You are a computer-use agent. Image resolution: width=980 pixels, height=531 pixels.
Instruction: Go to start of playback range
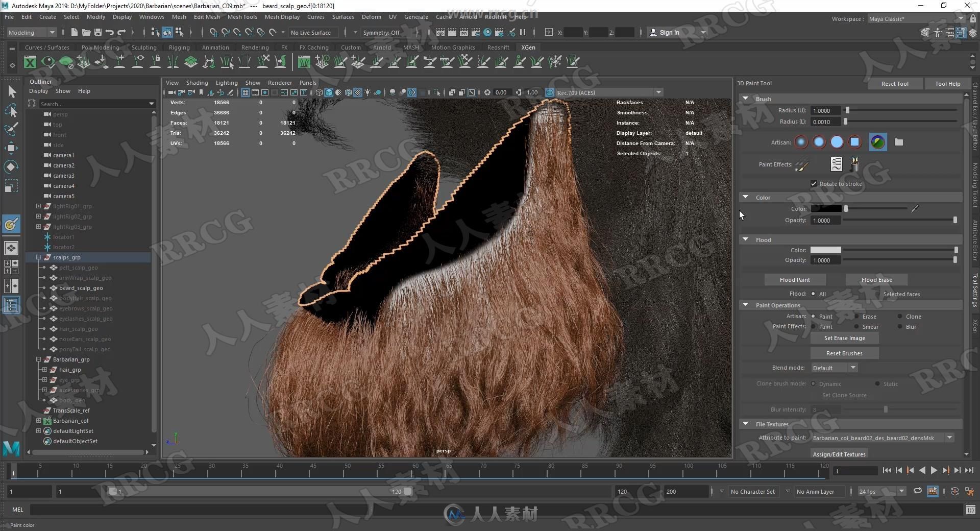click(x=887, y=470)
